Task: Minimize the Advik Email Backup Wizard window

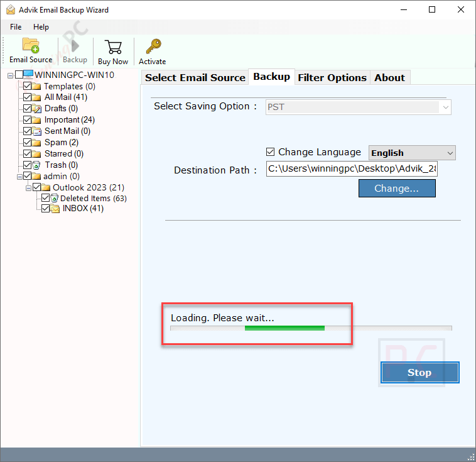Action: click(403, 9)
